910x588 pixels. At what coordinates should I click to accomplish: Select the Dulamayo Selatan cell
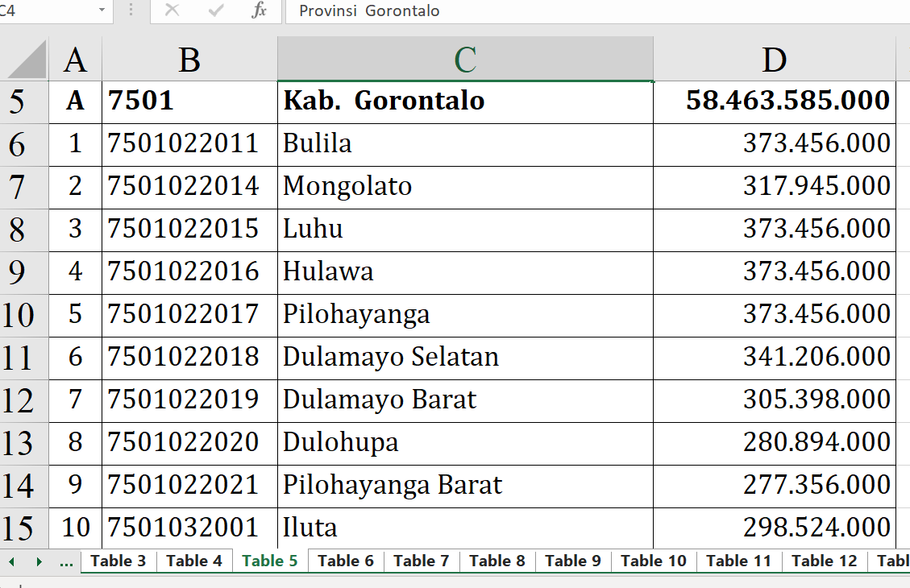click(x=464, y=357)
